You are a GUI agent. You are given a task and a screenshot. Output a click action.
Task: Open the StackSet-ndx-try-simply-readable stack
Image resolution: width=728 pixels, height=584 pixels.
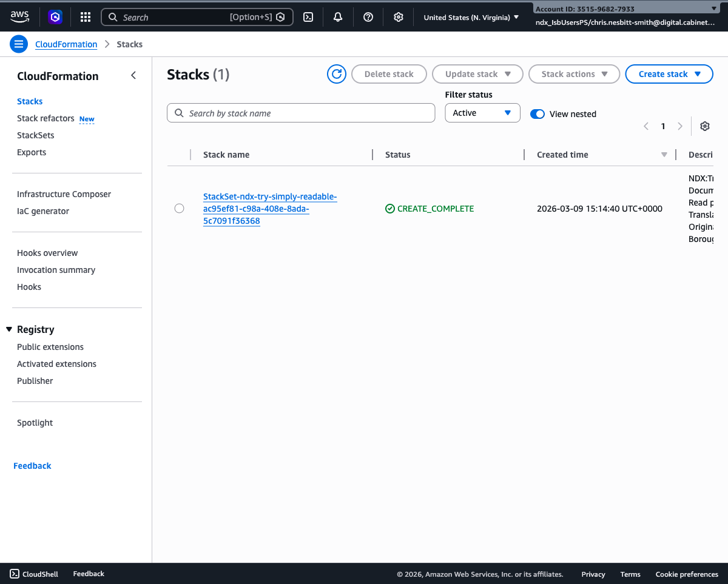pos(270,196)
